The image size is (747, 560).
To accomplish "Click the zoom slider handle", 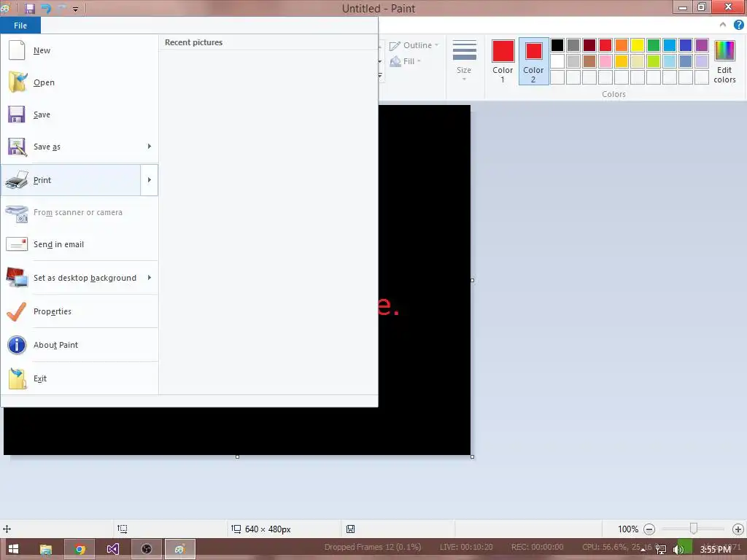I will point(694,529).
